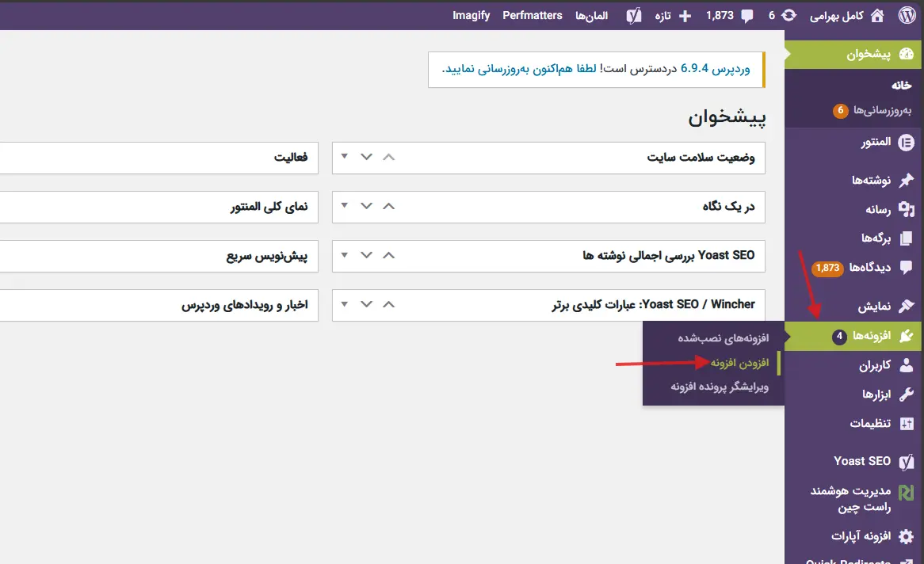Move در یک نگاه widget up

tap(388, 206)
